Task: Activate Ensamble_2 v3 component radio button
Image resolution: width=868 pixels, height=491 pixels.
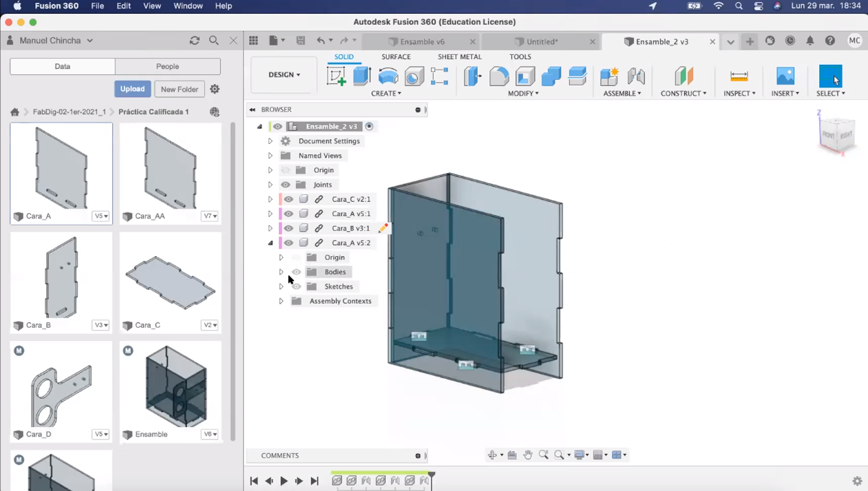Action: point(370,127)
